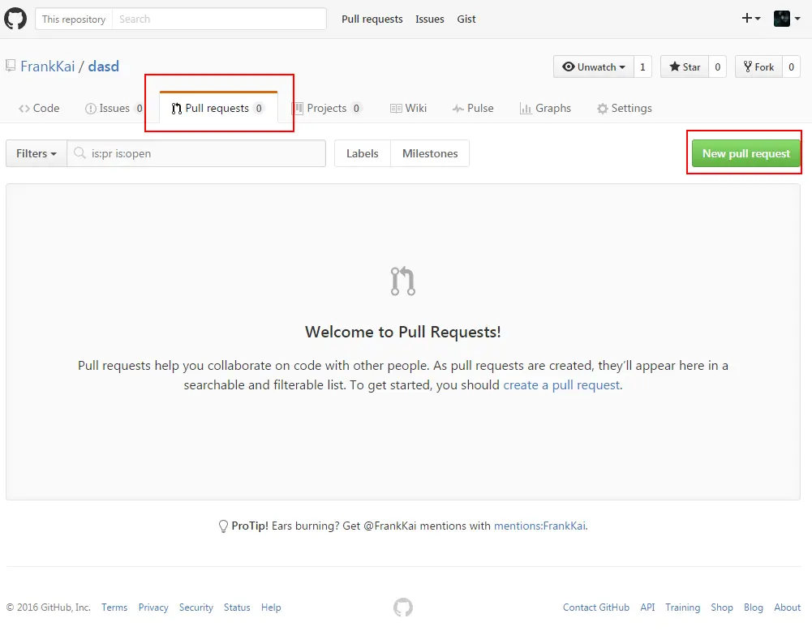
Task: Open the Shop footer link
Action: point(722,608)
